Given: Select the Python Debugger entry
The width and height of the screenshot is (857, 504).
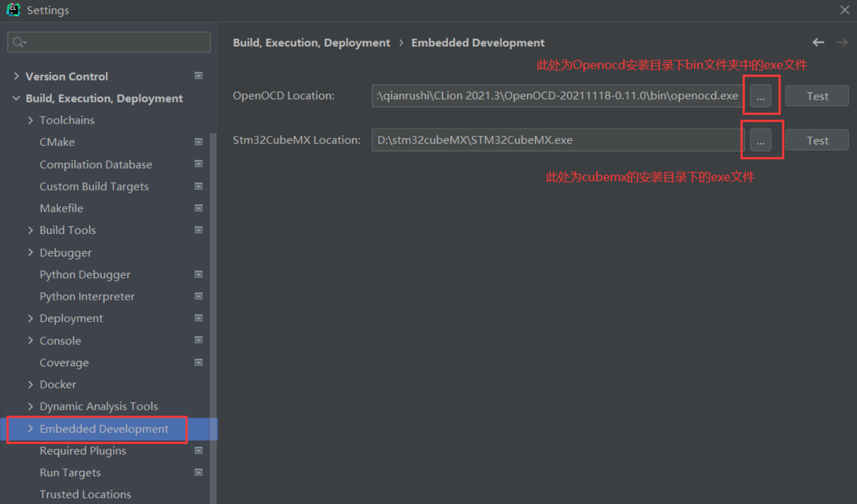Looking at the screenshot, I should click(85, 275).
